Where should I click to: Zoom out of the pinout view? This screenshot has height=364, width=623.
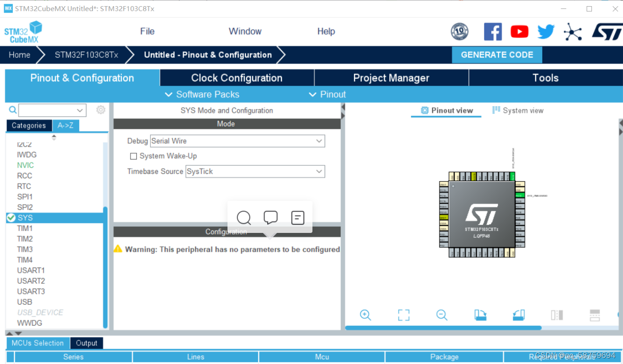(442, 315)
